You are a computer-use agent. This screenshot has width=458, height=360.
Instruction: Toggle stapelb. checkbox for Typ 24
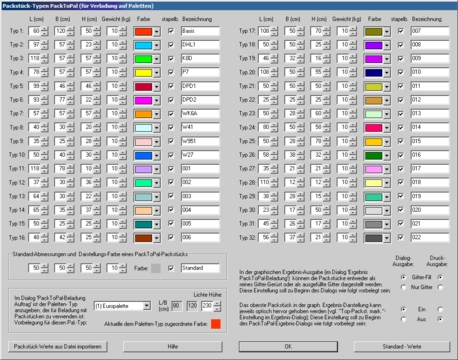coord(401,127)
